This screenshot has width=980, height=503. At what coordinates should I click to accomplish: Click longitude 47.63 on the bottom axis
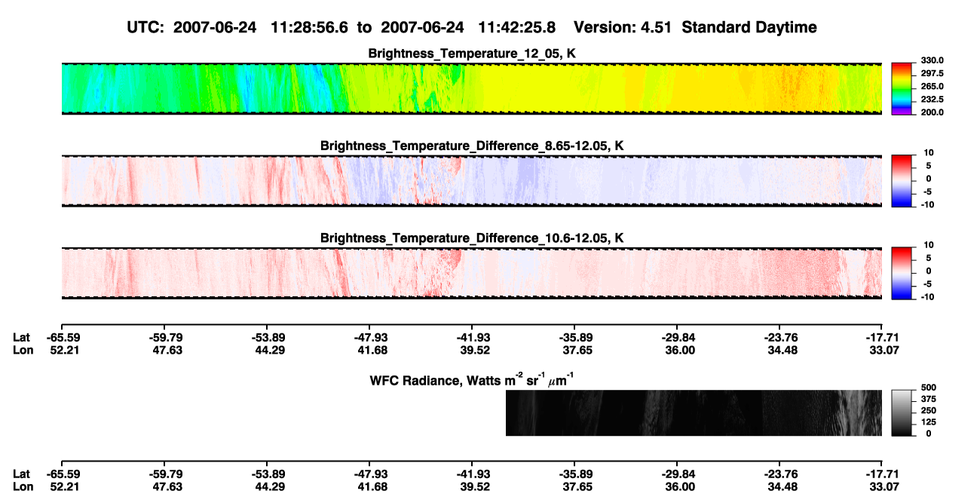[167, 486]
